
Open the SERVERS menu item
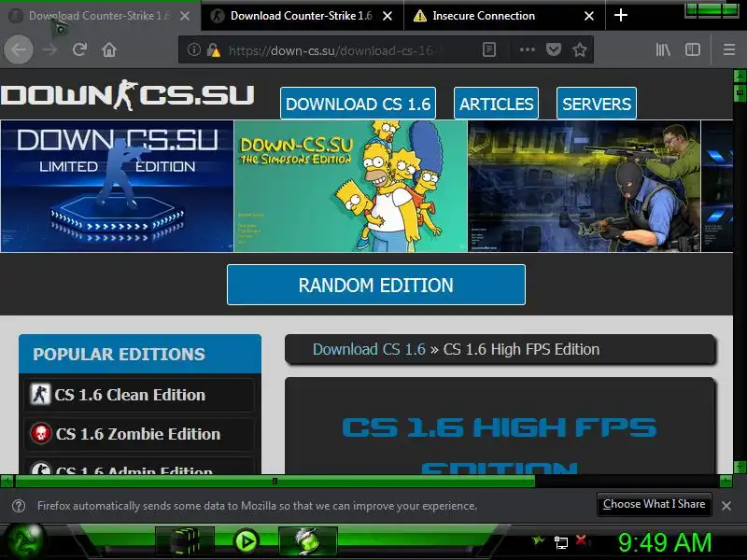point(597,104)
